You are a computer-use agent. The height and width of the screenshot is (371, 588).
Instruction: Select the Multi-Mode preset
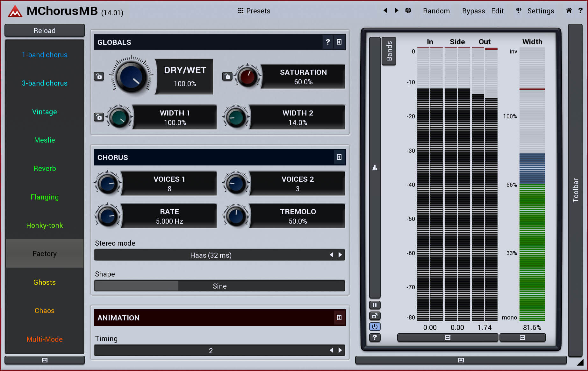(45, 339)
